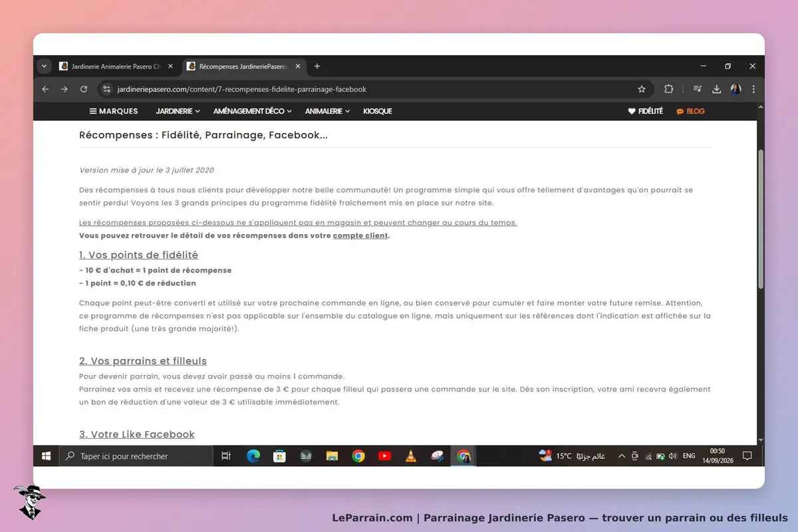This screenshot has height=532, width=798.
Task: Open the KIOSQUE menu item
Action: tap(378, 111)
